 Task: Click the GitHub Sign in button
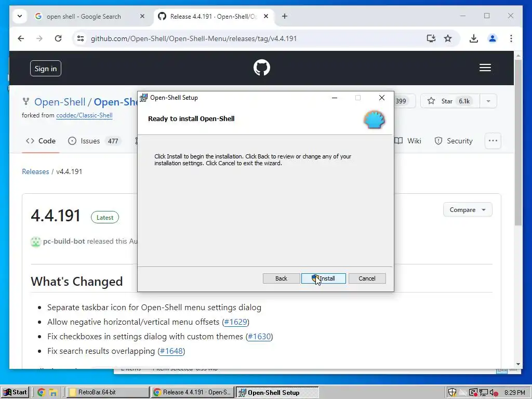46,68
